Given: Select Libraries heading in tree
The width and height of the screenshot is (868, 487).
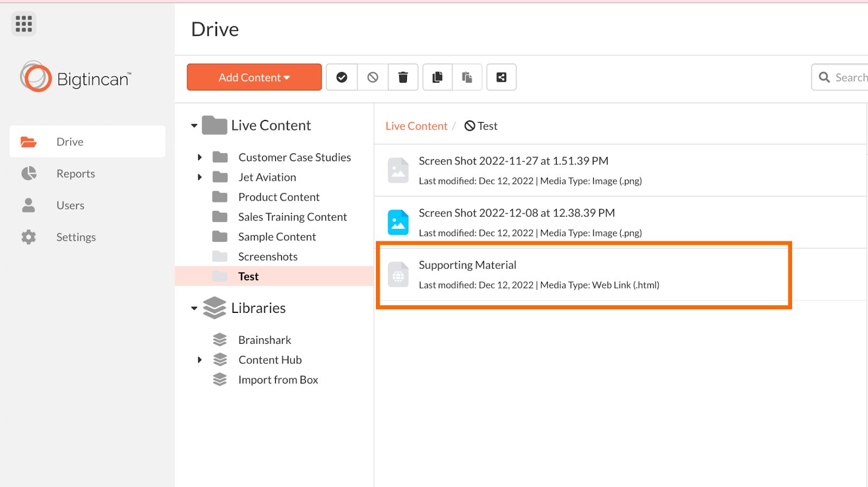Looking at the screenshot, I should point(258,308).
